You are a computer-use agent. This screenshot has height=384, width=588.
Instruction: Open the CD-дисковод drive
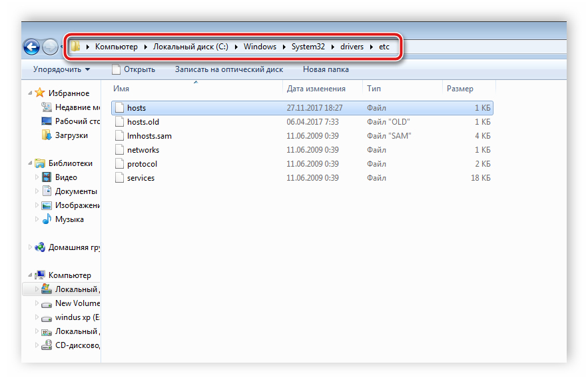coord(77,345)
